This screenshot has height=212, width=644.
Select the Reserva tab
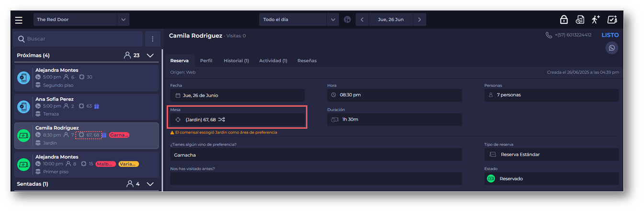point(180,61)
